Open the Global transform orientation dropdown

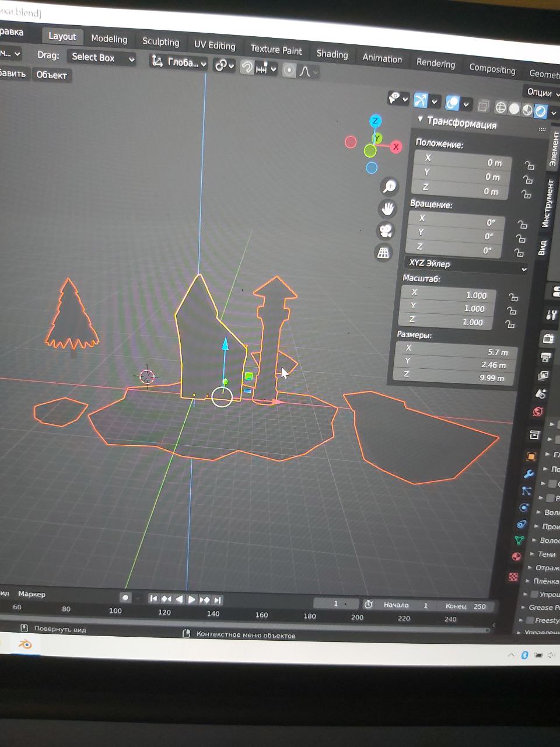point(179,62)
